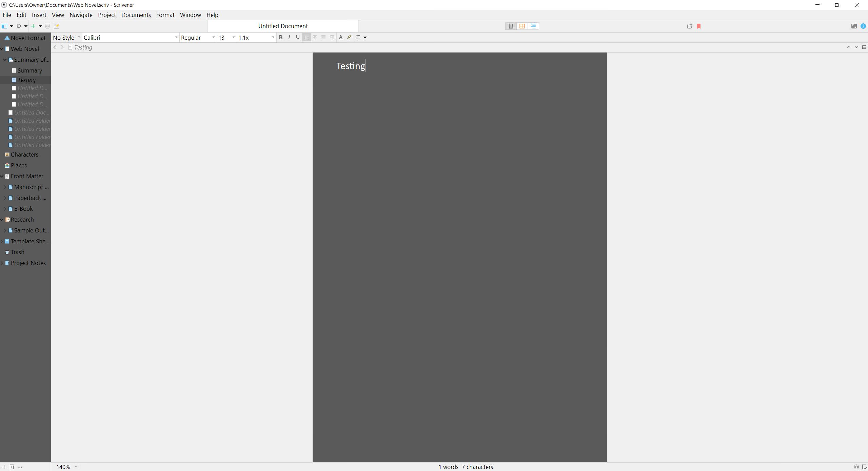Open the Format menu
Viewport: 868px width, 471px height.
point(165,15)
